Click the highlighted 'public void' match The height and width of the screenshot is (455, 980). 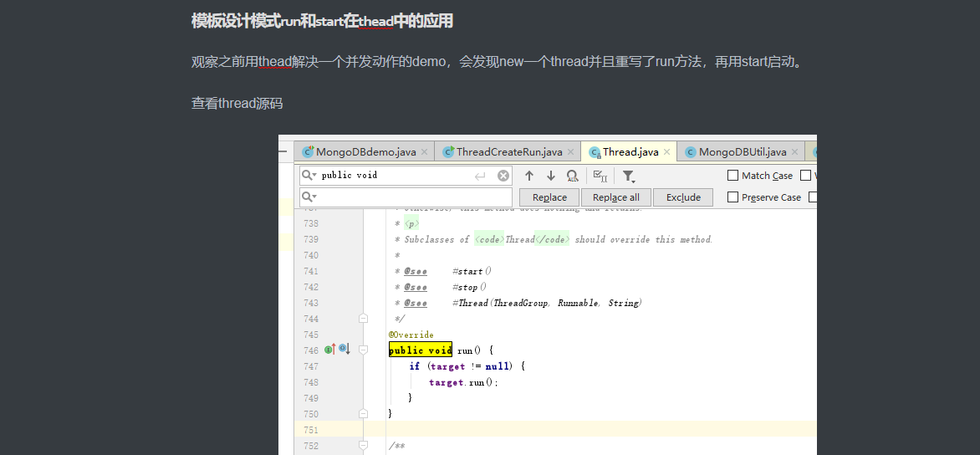pyautogui.click(x=421, y=350)
